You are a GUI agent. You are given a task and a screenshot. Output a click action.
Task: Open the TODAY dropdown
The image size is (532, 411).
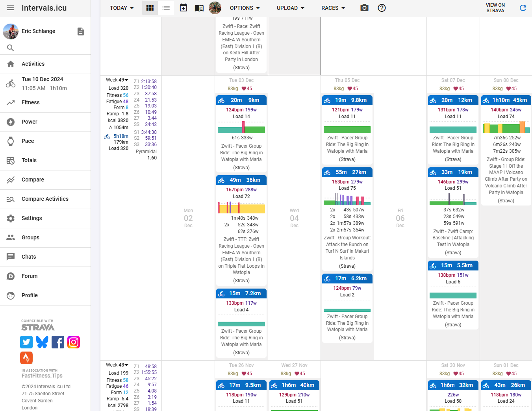(121, 7)
